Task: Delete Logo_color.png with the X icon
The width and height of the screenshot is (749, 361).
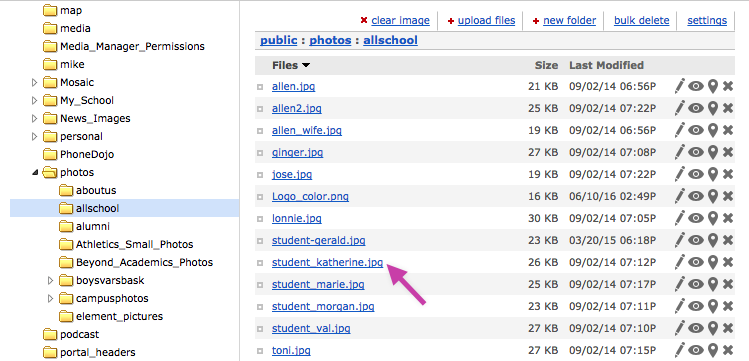Action: coord(728,196)
